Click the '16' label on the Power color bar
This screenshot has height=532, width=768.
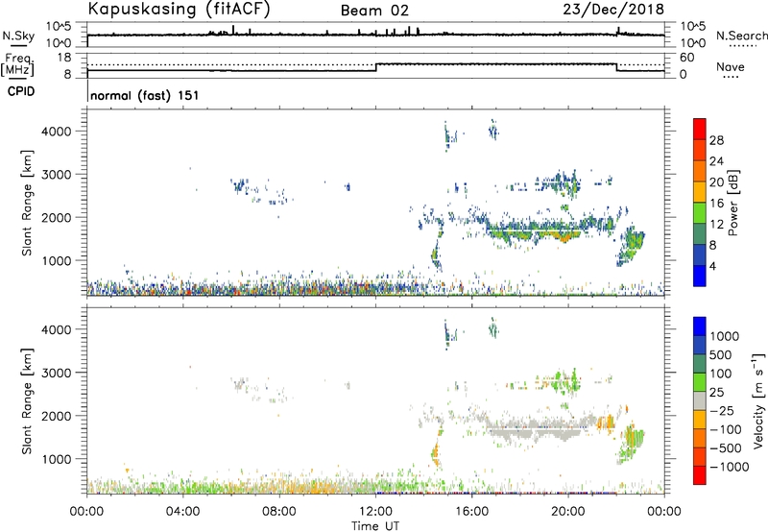716,204
